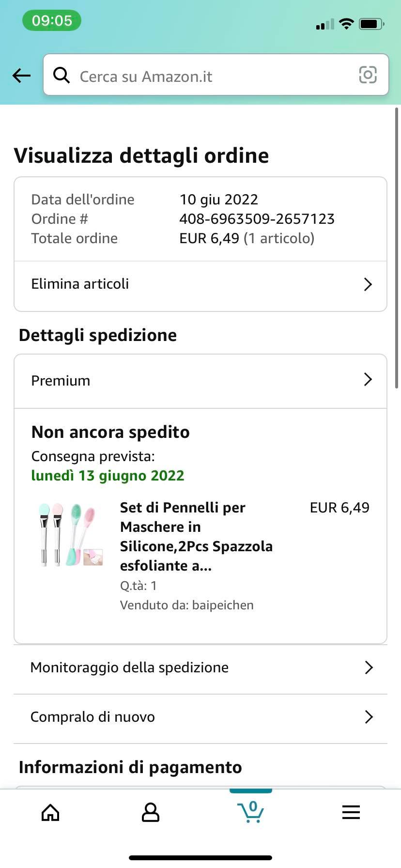
Task: Open the account profile icon
Action: (150, 812)
